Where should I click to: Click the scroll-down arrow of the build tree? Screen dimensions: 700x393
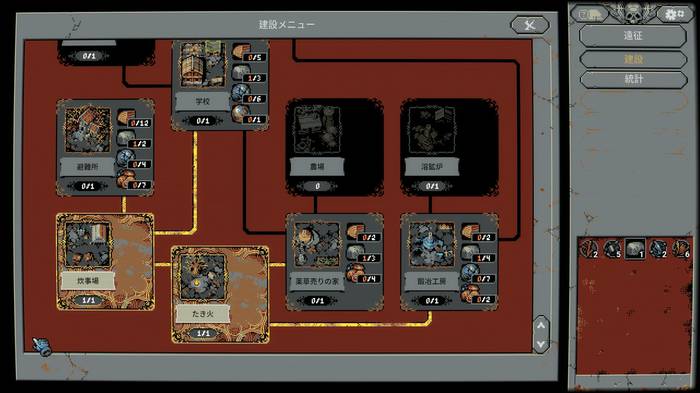pyautogui.click(x=541, y=344)
